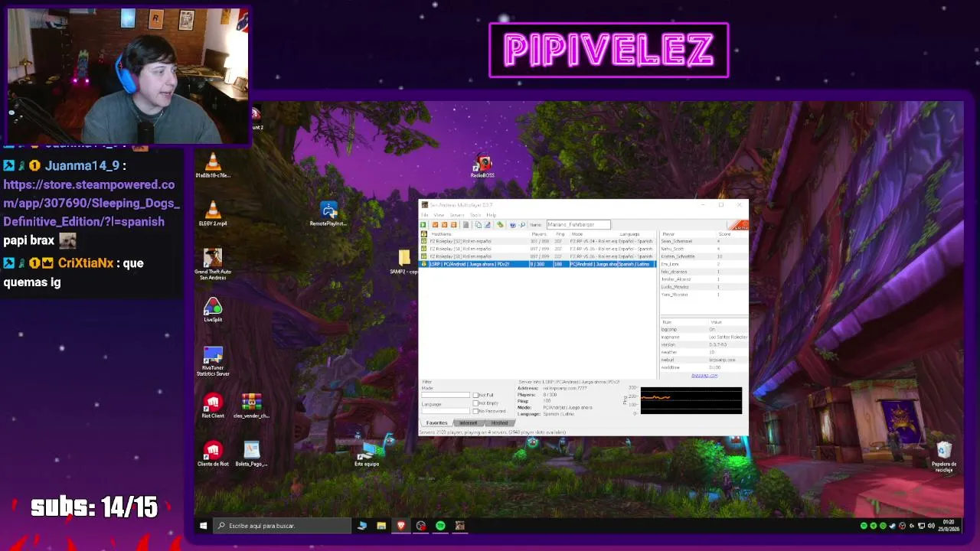Screen dimensions: 980x551
Task: Click the Language filter input field
Action: point(446,411)
